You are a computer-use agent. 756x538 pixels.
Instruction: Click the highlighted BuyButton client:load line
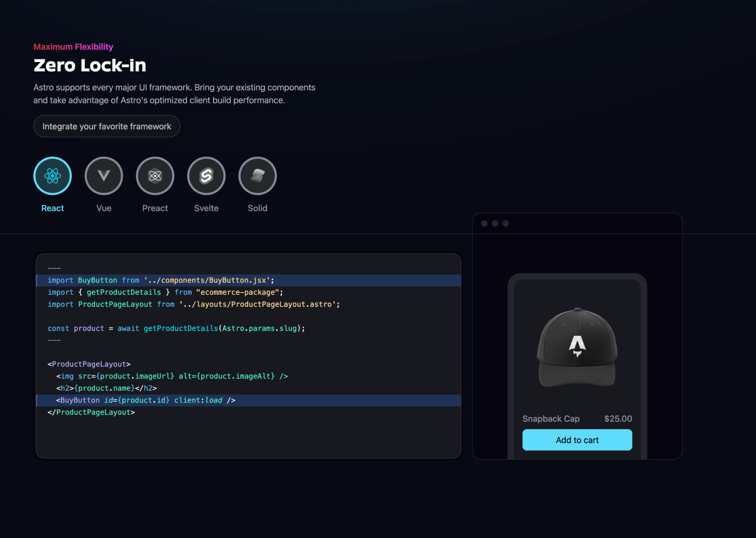(x=248, y=400)
